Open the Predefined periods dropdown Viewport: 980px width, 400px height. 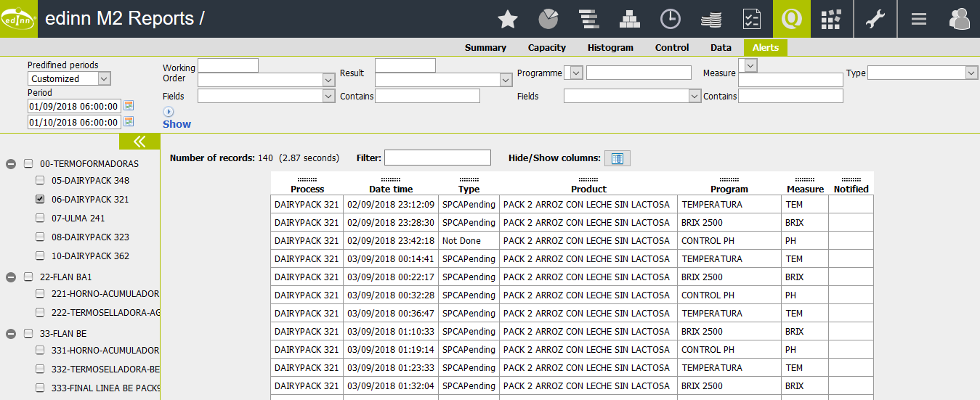coord(70,78)
